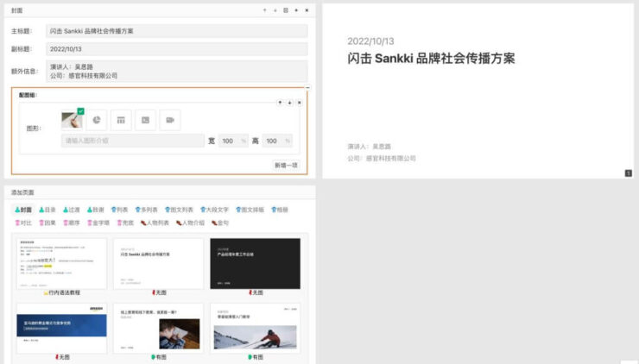
Task: Select the 兜底 page type tab
Action: pos(125,223)
